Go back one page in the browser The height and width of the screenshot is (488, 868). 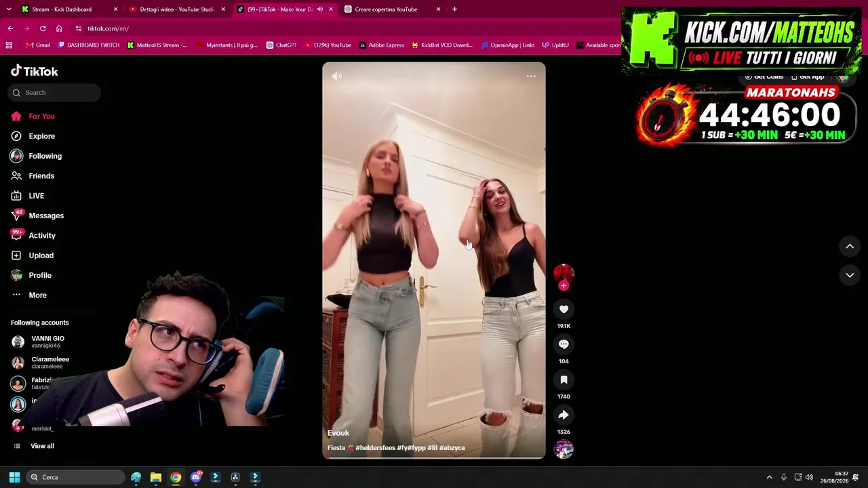[x=10, y=28]
